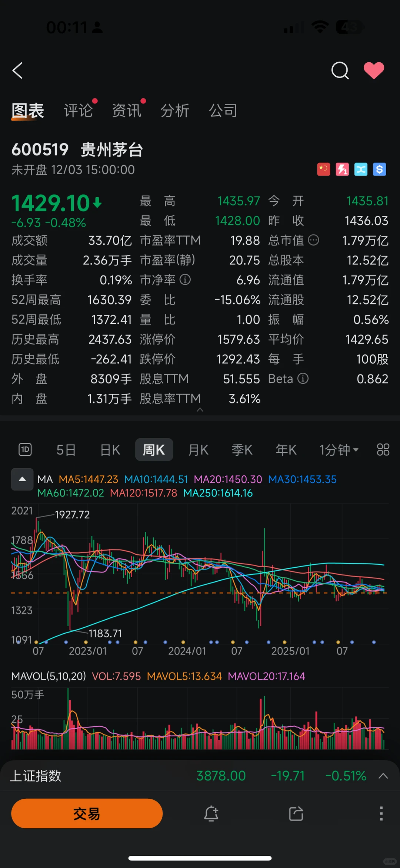The width and height of the screenshot is (400, 868).
Task: Tap the orange 交易 button
Action: (x=87, y=813)
